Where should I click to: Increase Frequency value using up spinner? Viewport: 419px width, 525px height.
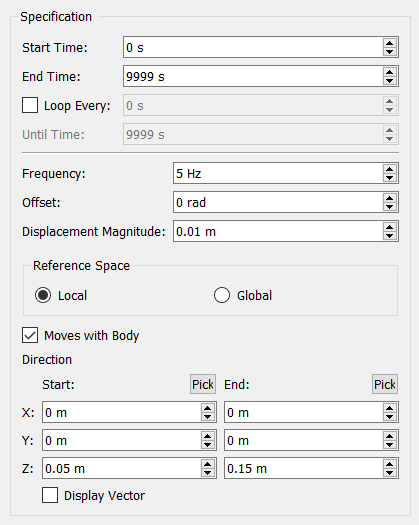pos(389,169)
